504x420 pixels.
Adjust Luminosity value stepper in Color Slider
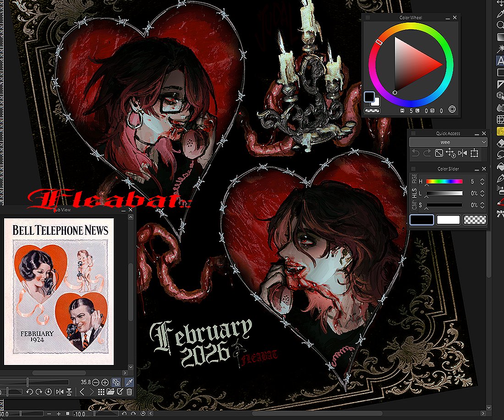[x=482, y=193]
